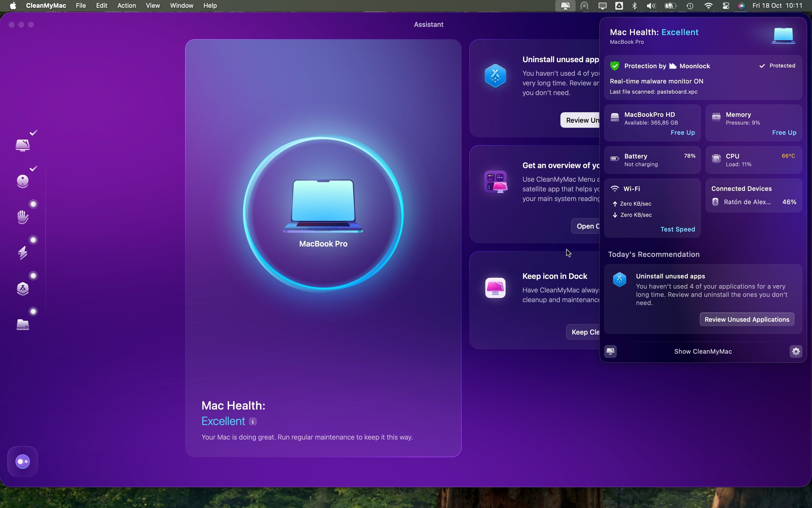Click the MacBook Pro laptop illustration
The image size is (812, 508).
323,206
